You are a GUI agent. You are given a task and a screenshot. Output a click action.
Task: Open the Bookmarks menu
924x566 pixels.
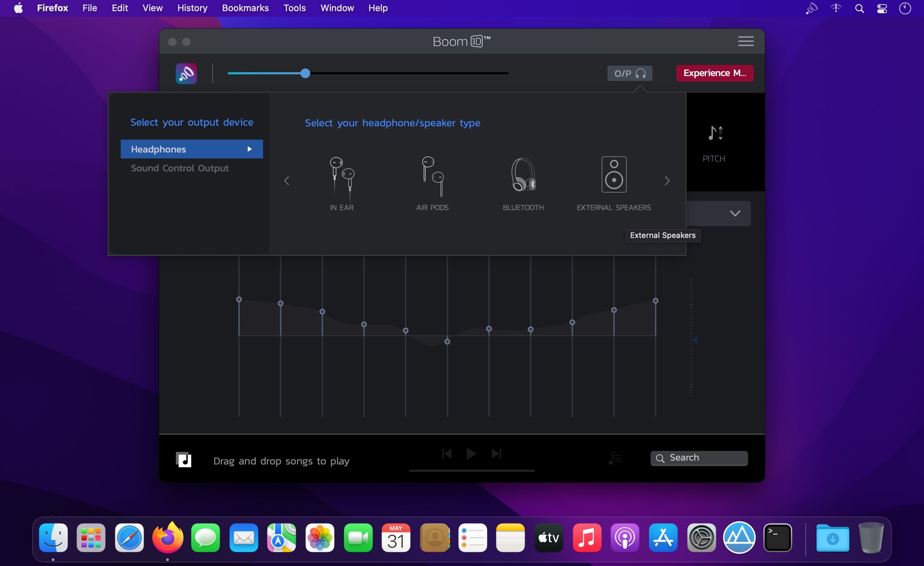coord(245,8)
